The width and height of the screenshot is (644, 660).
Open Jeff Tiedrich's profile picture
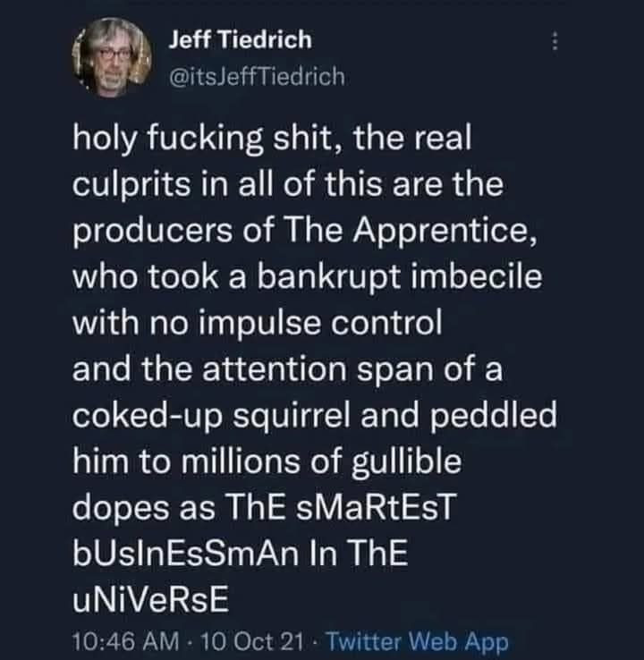pyautogui.click(x=112, y=57)
